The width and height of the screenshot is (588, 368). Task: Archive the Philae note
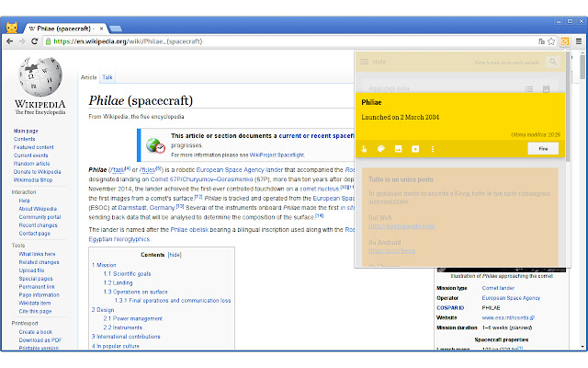coord(415,148)
